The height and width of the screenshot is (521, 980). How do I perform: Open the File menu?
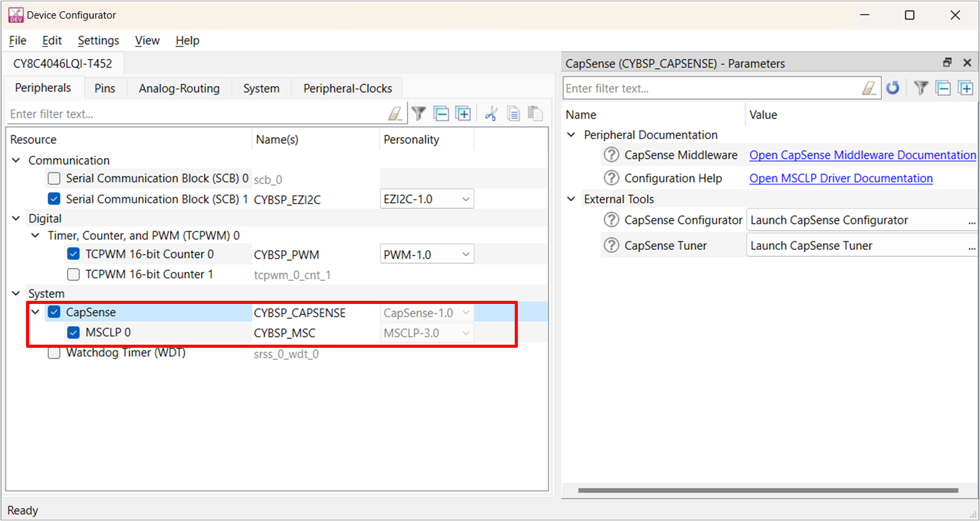point(17,40)
